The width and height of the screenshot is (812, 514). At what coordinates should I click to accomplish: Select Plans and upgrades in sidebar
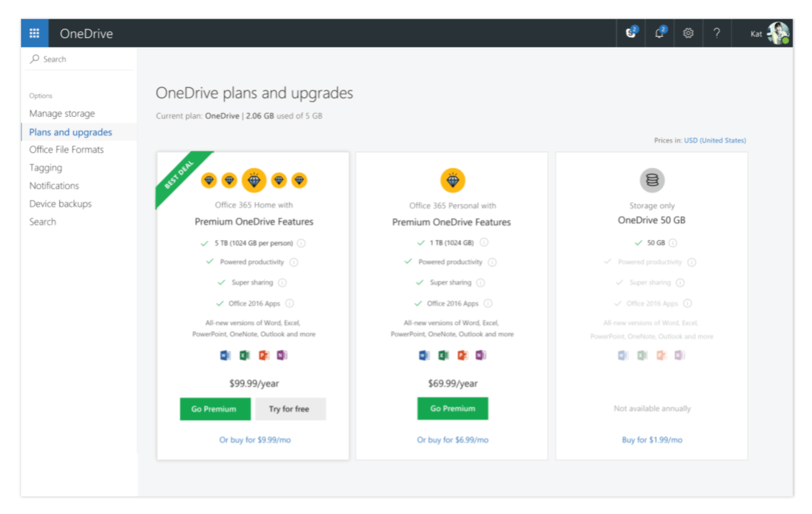click(x=70, y=132)
